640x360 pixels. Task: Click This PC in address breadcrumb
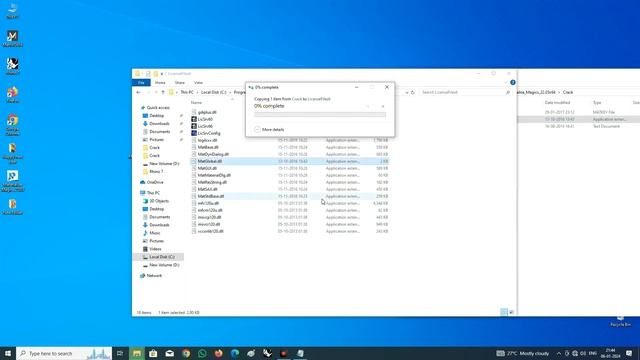[187, 92]
